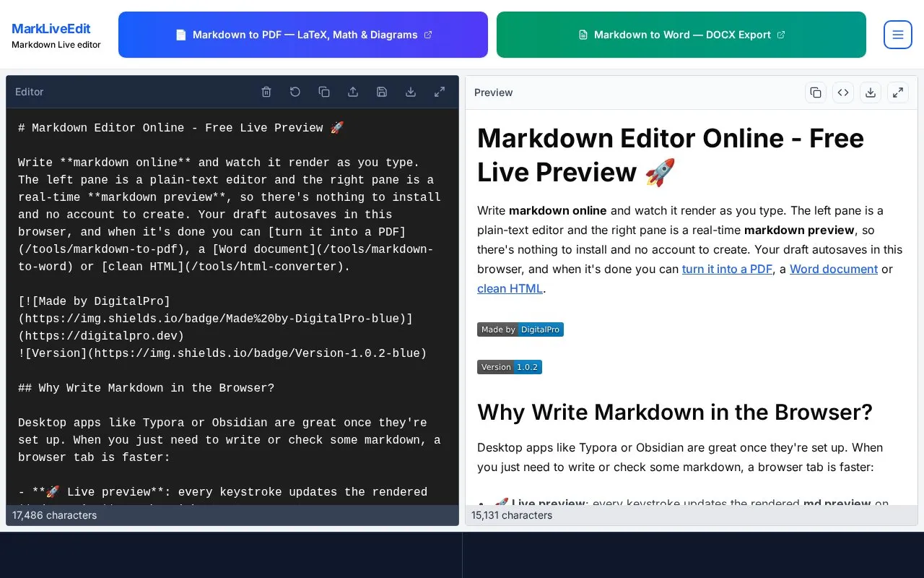Click the Made by DigitalPro badge
Viewport: 924px width, 578px height.
pyautogui.click(x=520, y=329)
